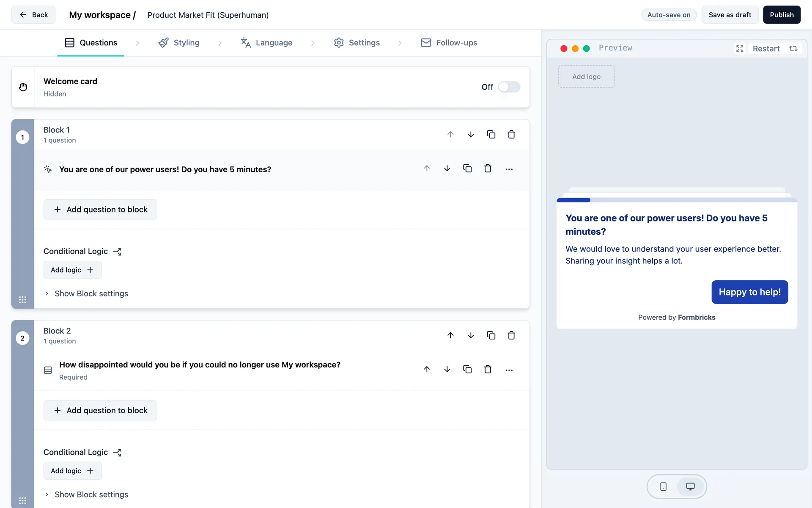Switch to the Styling tab
The height and width of the screenshot is (508, 812).
[179, 43]
